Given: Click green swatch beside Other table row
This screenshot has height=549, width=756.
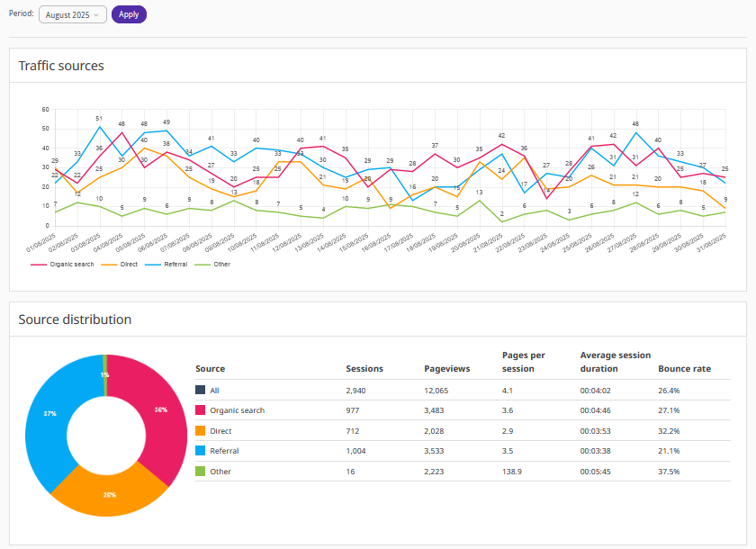Looking at the screenshot, I should click(x=200, y=471).
